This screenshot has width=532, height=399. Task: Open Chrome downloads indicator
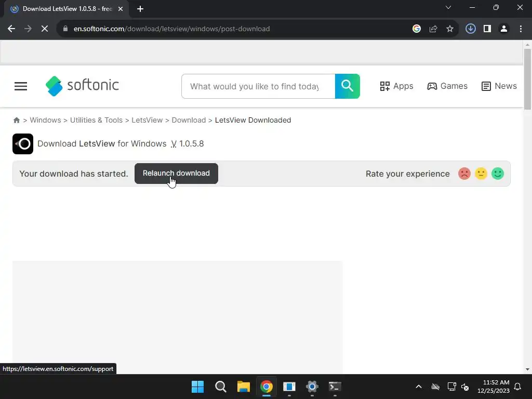tap(471, 29)
